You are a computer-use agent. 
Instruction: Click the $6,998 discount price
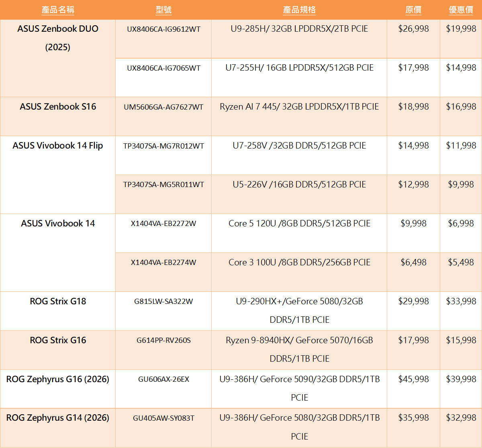pos(461,224)
